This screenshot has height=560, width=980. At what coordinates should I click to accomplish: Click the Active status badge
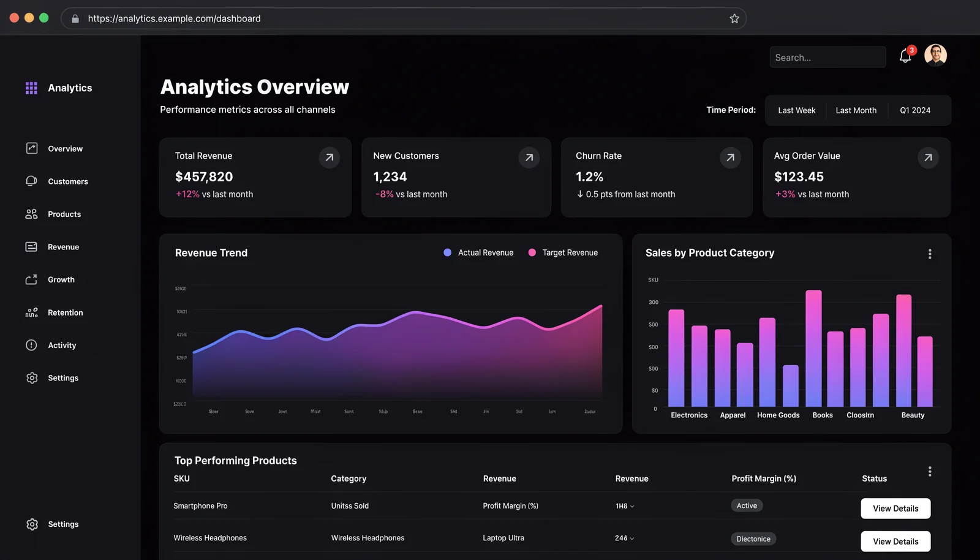747,505
